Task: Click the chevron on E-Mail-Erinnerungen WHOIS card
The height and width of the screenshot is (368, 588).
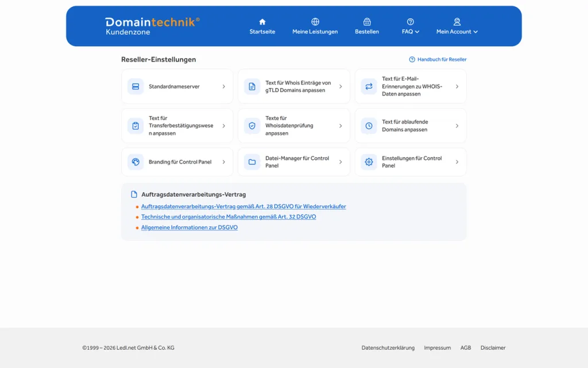Action: coord(457,86)
